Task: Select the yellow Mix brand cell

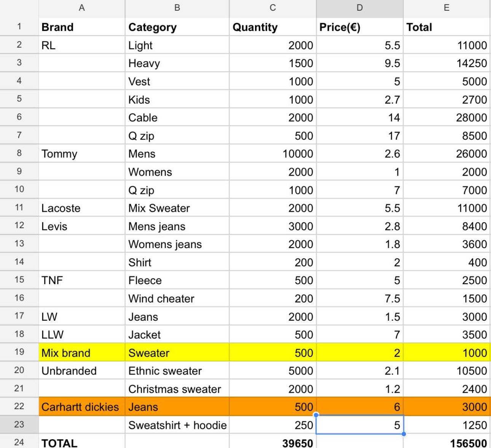Action: pos(82,353)
